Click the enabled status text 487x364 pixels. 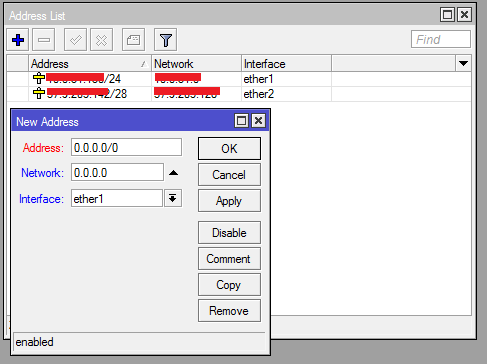click(x=34, y=342)
